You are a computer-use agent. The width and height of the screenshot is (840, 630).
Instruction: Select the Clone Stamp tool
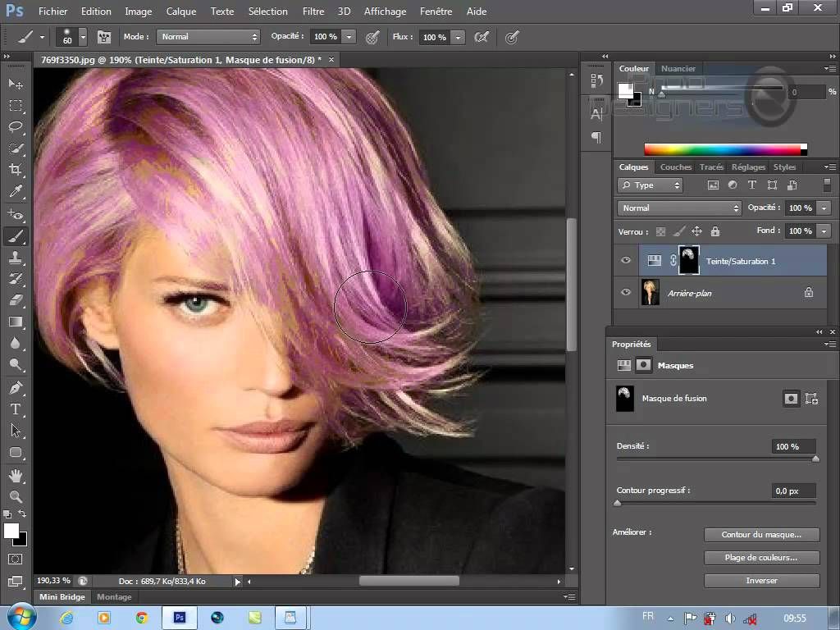click(16, 258)
